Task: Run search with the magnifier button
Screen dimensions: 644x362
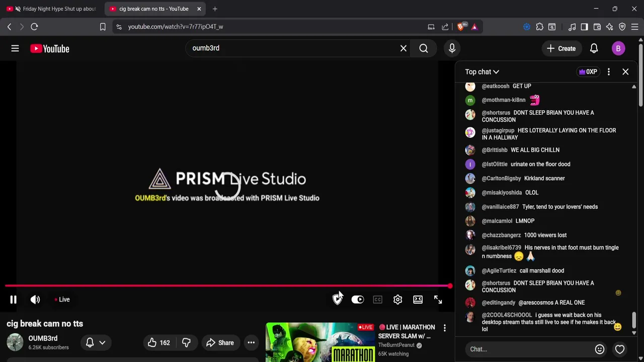Action: [424, 48]
